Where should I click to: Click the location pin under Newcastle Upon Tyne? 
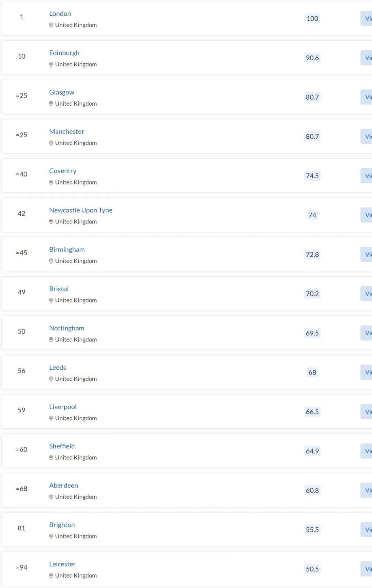51,222
